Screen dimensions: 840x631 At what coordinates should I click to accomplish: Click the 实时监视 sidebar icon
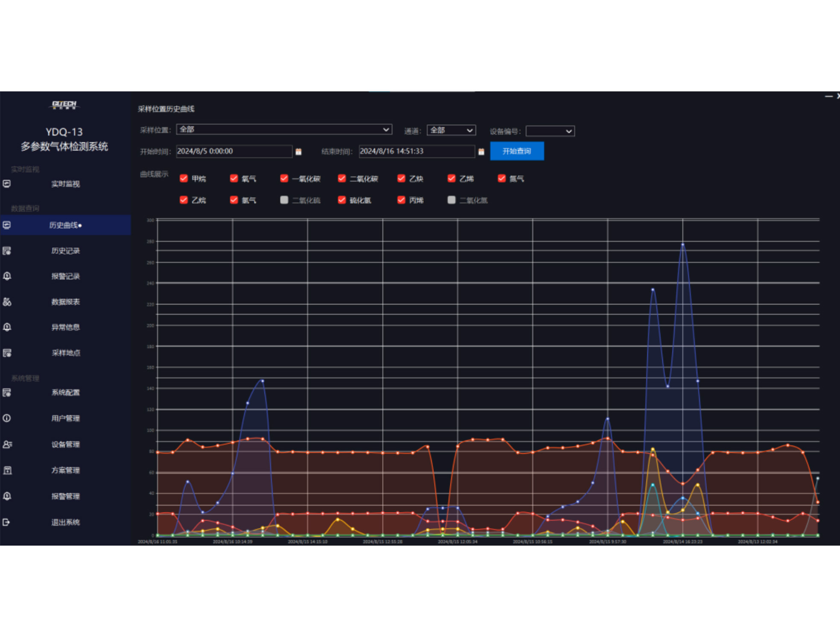click(x=7, y=184)
